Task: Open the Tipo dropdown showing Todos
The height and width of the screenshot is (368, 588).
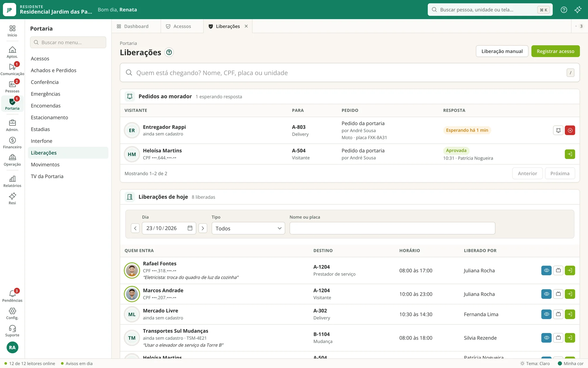Action: pyautogui.click(x=248, y=228)
